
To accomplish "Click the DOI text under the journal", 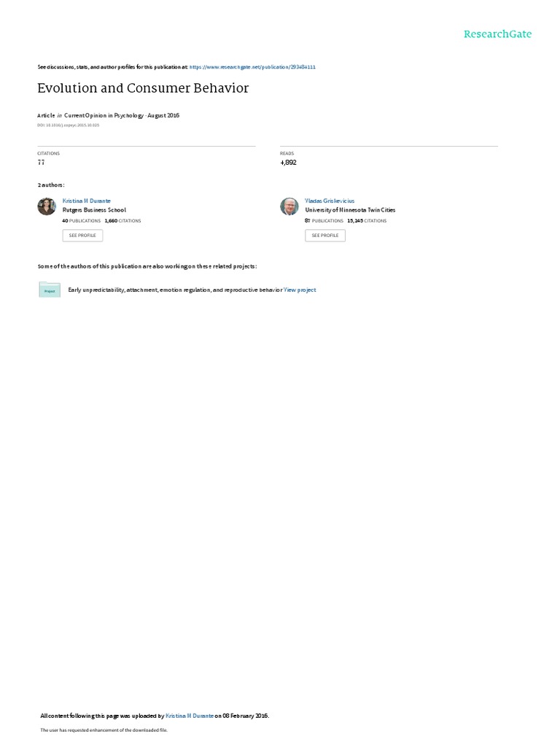I will [x=68, y=125].
